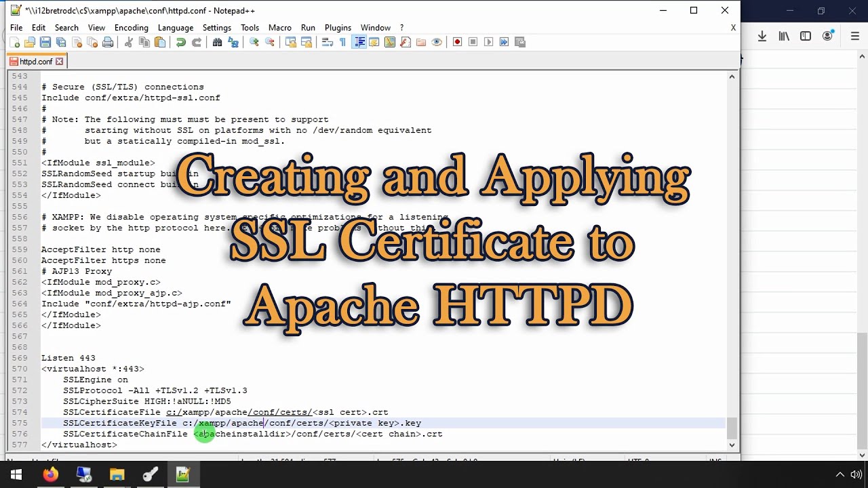868x488 pixels.
Task: Toggle synchronize vertical scrolling
Action: click(290, 42)
